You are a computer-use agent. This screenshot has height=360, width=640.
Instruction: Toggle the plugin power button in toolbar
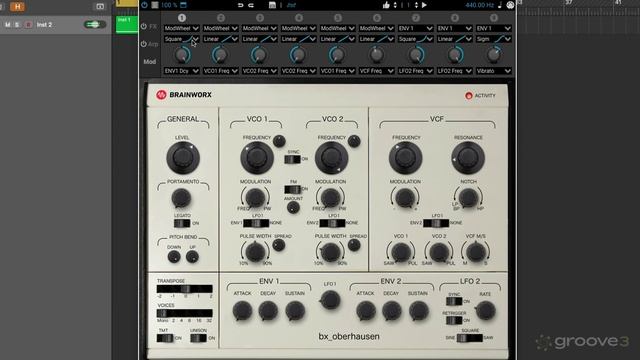click(144, 5)
